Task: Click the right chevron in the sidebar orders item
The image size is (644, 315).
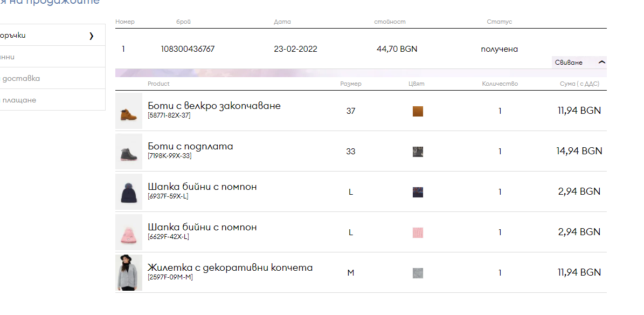Action: coord(91,36)
